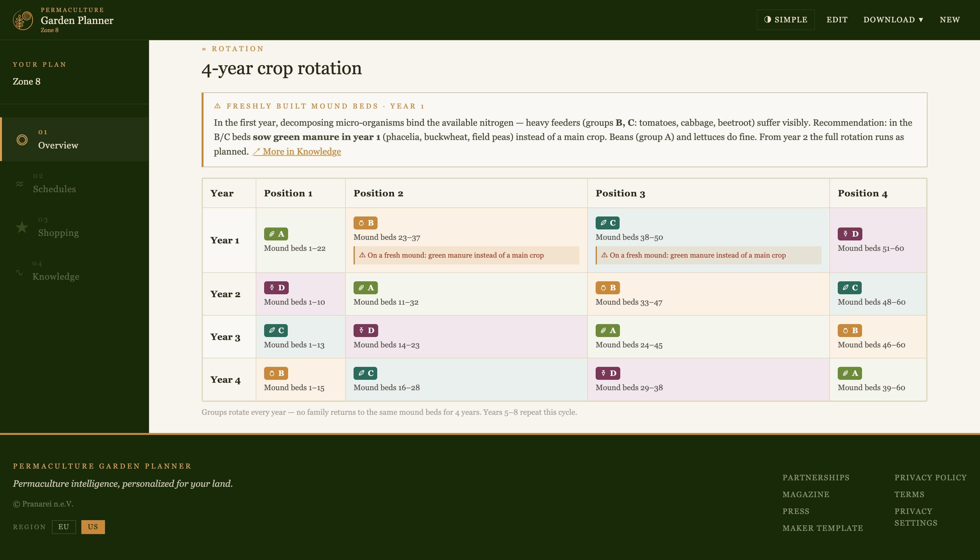Click the group B badge in Year 4
This screenshot has height=560, width=980.
tap(276, 373)
